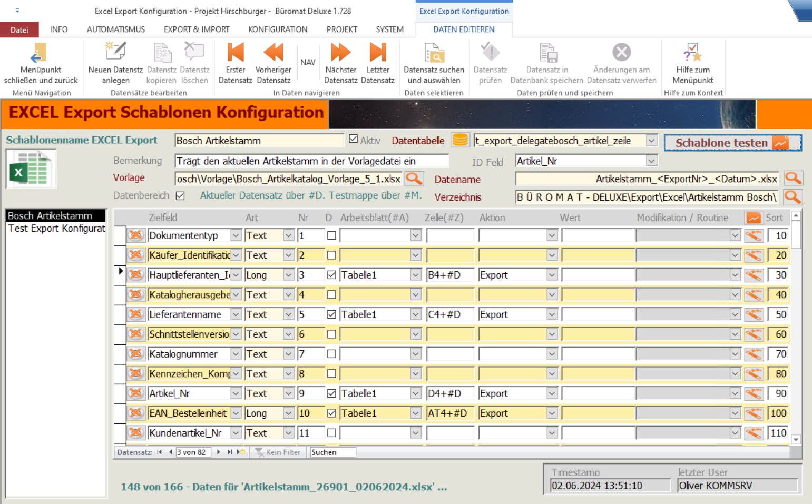The width and height of the screenshot is (812, 504).
Task: Select Test Export Konfigurat in template list
Action: click(x=56, y=229)
